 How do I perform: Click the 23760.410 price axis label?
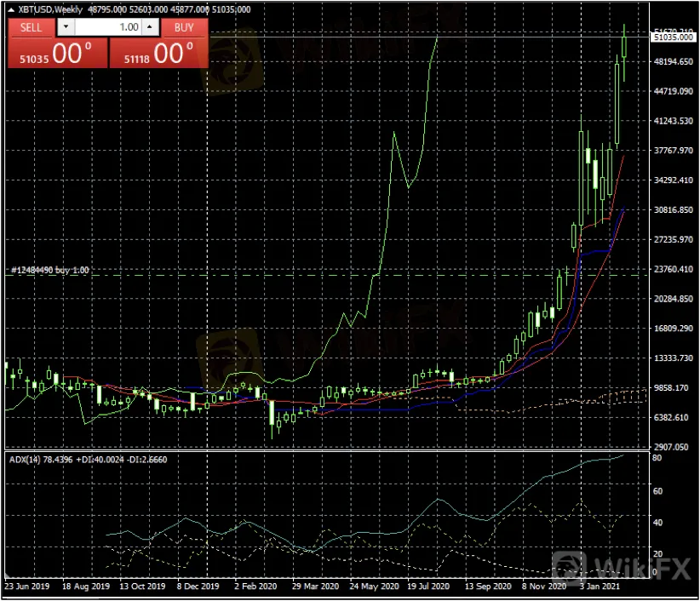[x=674, y=269]
